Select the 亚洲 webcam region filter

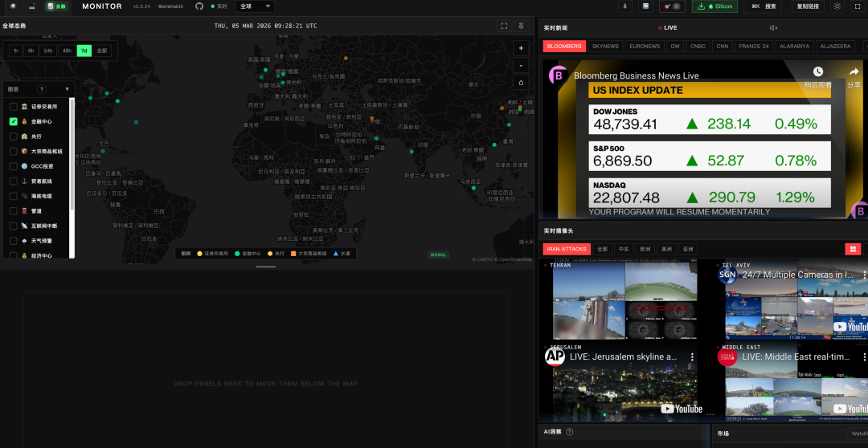(x=688, y=249)
